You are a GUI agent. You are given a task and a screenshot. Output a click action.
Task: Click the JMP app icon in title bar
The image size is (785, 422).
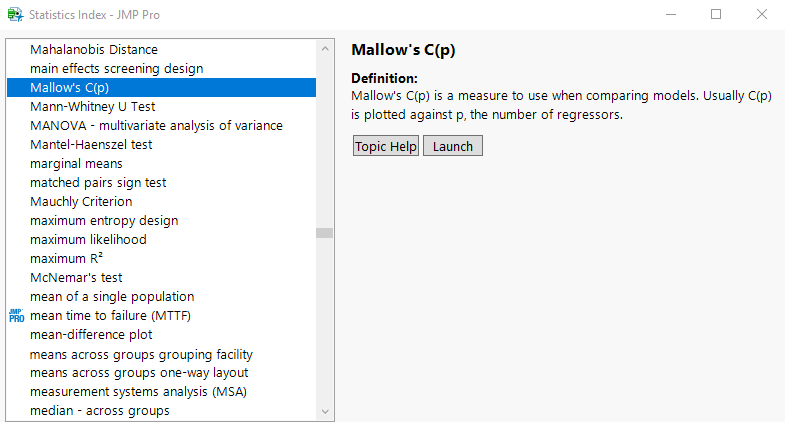click(15, 15)
